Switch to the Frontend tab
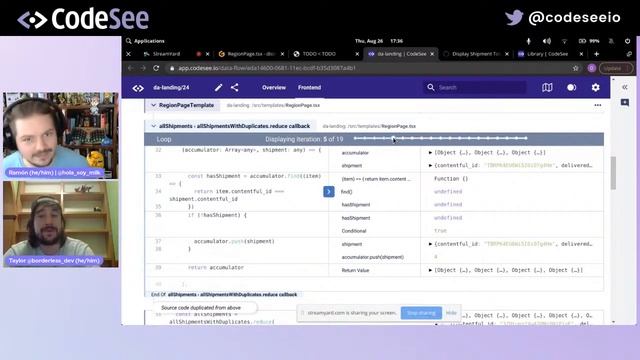 tap(309, 87)
